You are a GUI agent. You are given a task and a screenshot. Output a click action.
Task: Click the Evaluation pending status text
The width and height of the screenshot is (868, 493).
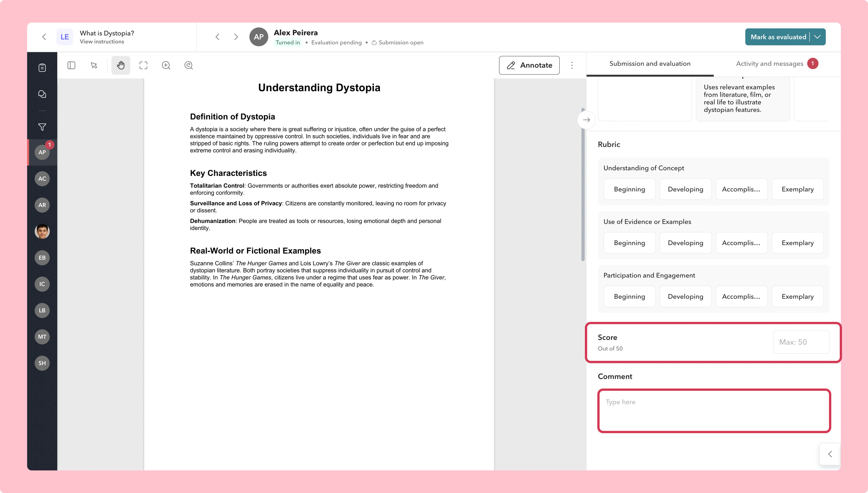336,43
